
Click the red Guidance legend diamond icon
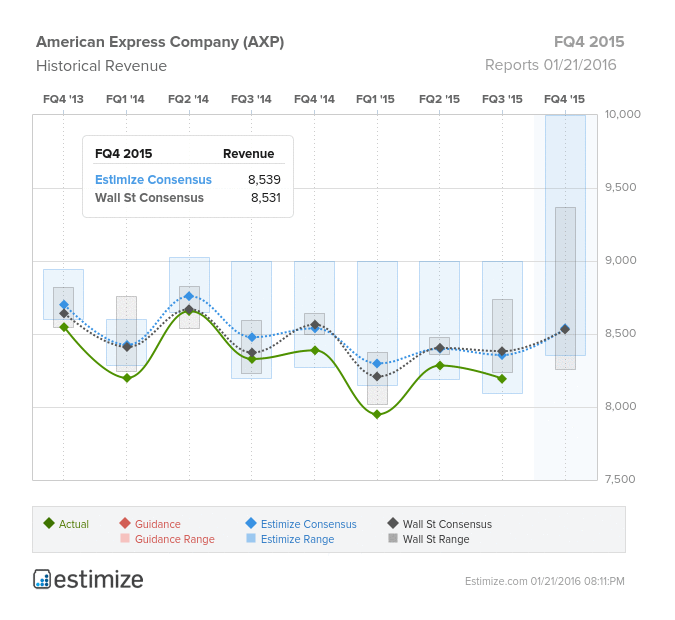125,523
